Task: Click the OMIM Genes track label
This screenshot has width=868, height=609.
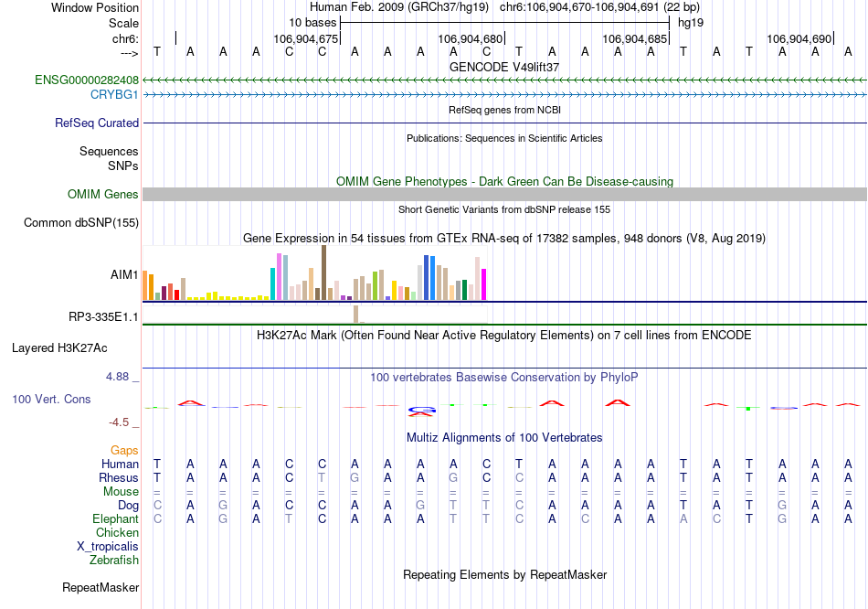Action: 103,195
